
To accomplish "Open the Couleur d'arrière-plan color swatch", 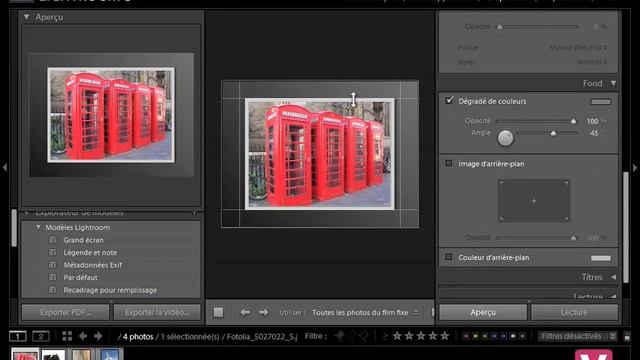I will pos(601,258).
